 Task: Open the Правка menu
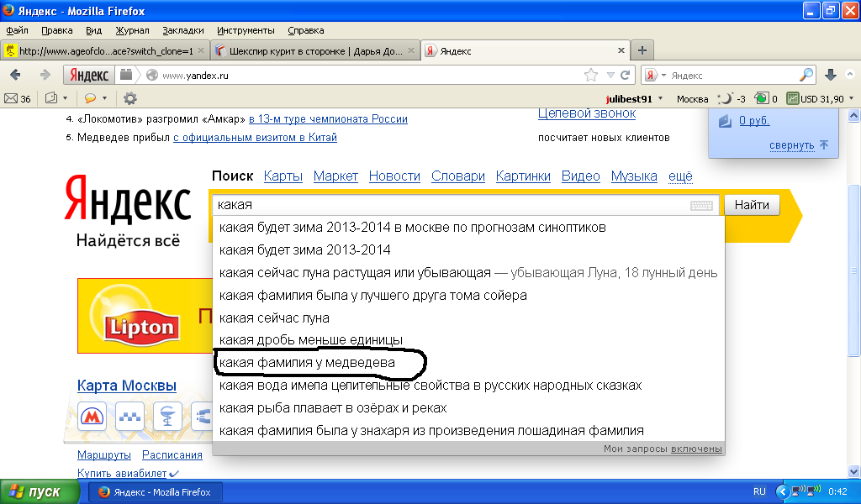point(57,30)
